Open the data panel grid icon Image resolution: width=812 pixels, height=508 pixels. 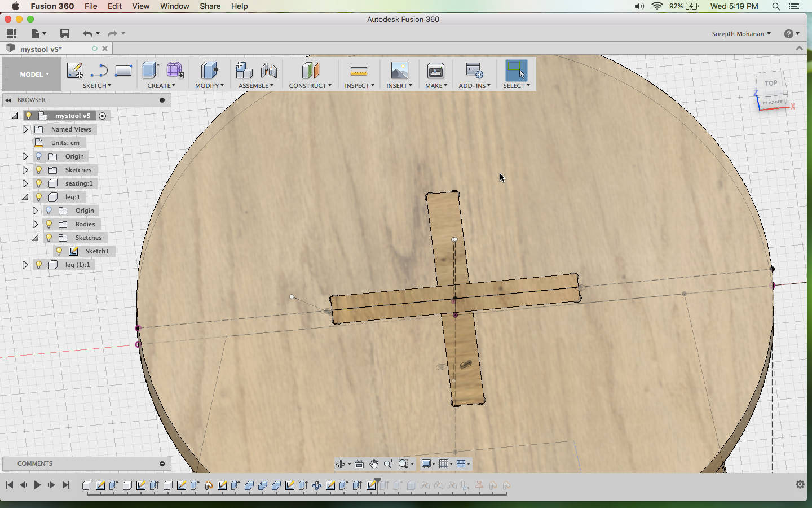[11, 34]
